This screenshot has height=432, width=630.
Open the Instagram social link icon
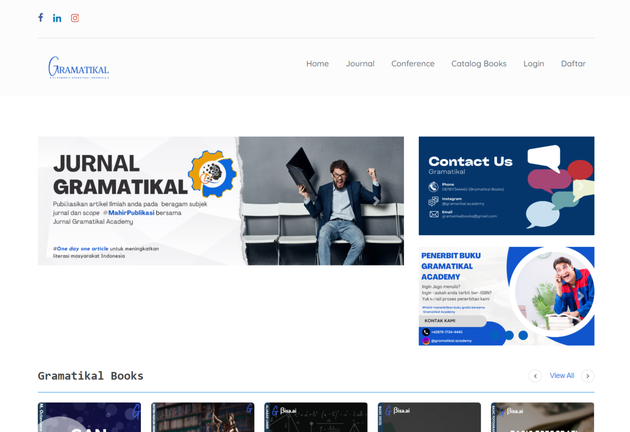pos(74,18)
